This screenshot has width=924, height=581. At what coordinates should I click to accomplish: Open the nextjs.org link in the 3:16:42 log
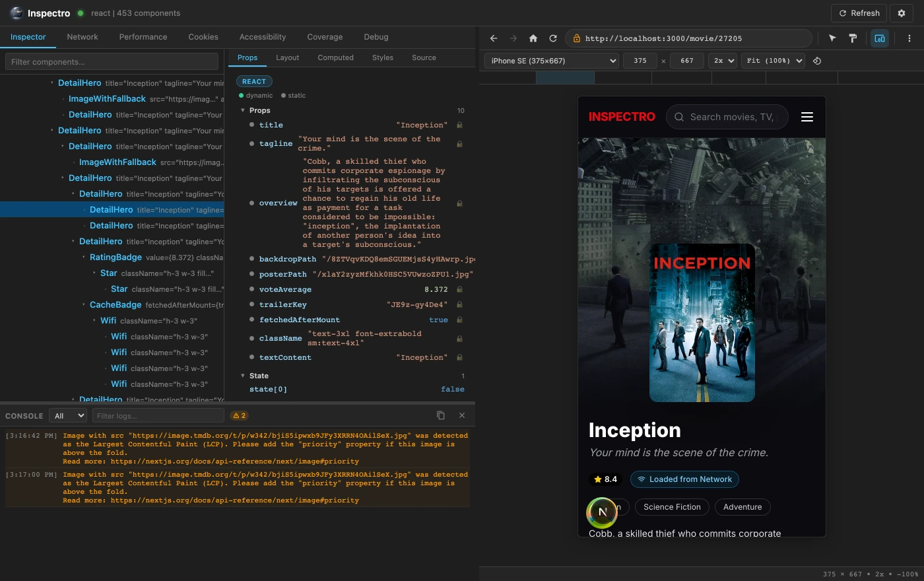[x=235, y=461]
